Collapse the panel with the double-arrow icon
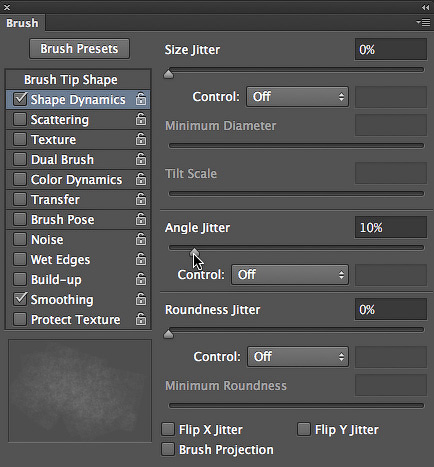The height and width of the screenshot is (467, 434). tap(425, 7)
